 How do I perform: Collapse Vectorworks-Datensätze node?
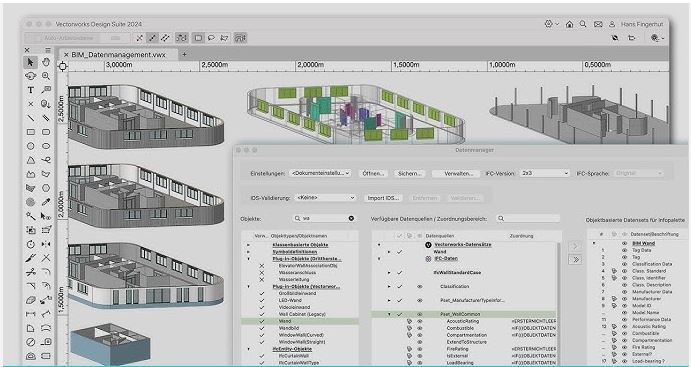(379, 245)
